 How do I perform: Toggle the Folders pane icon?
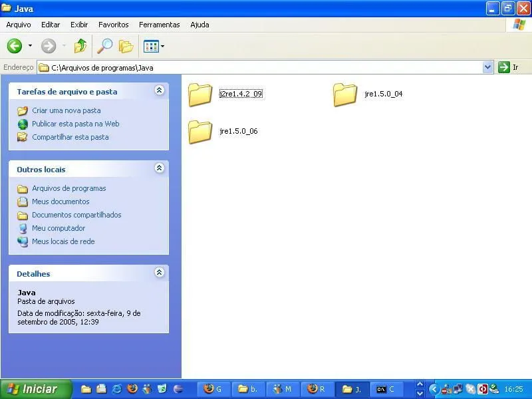click(x=126, y=46)
